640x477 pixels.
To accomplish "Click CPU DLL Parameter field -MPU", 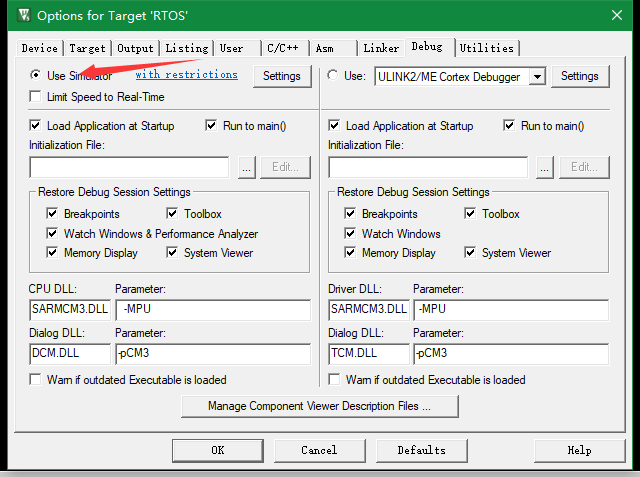I will pyautogui.click(x=213, y=310).
